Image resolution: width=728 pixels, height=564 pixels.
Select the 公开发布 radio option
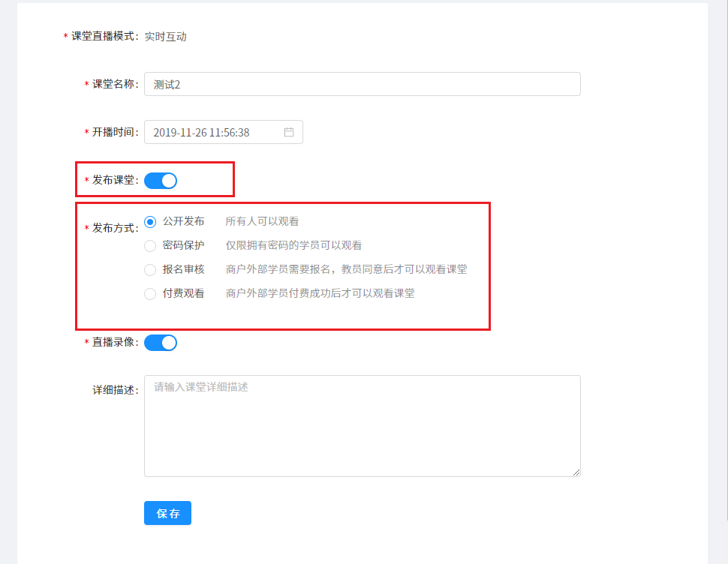coord(150,222)
